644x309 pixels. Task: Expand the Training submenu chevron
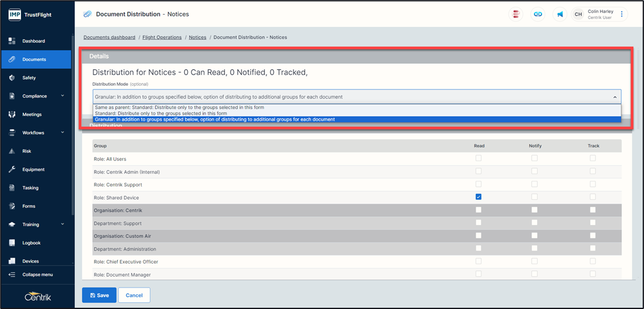click(x=63, y=224)
